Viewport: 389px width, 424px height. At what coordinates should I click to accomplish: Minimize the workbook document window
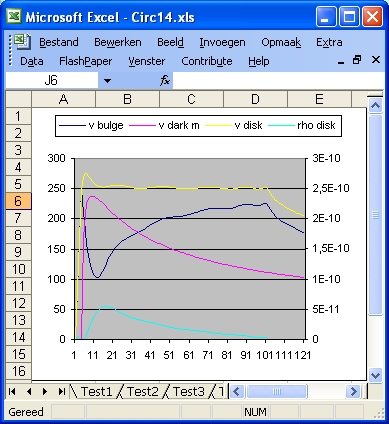coord(341,62)
